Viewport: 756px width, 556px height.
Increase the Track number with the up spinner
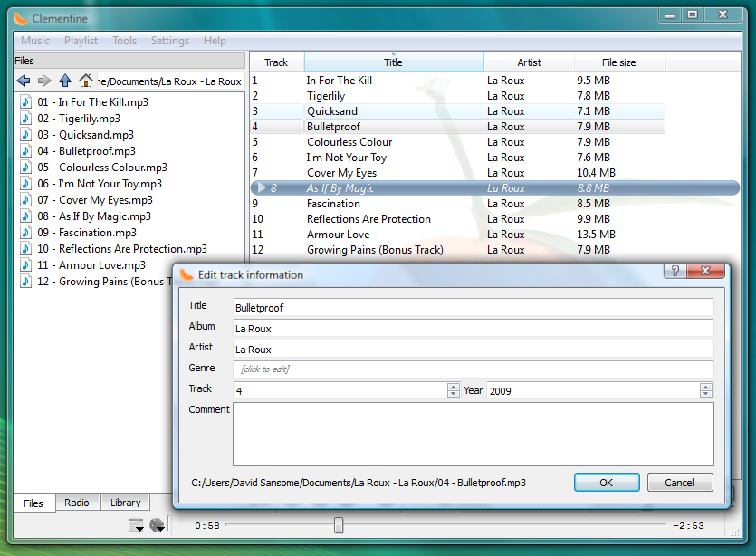[x=454, y=387]
